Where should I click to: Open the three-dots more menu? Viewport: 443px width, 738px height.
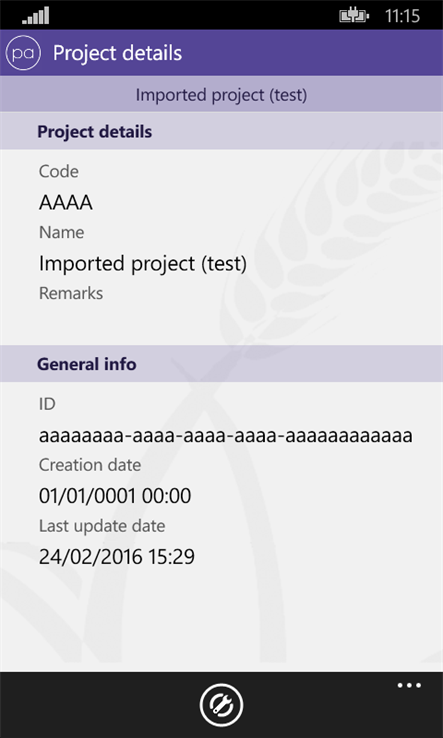409,685
